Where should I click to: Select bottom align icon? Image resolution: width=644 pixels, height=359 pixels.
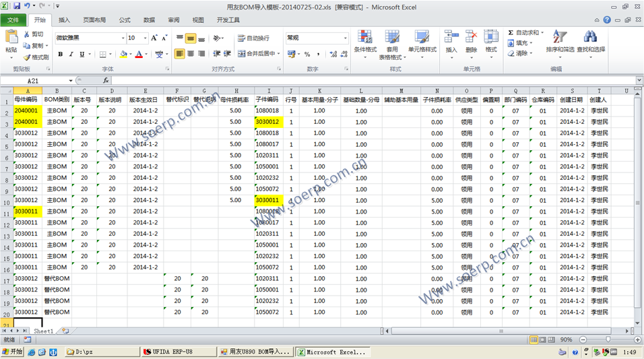point(201,38)
